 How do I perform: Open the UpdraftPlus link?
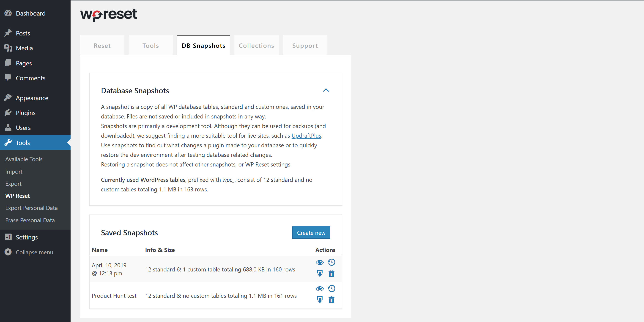[x=306, y=136]
